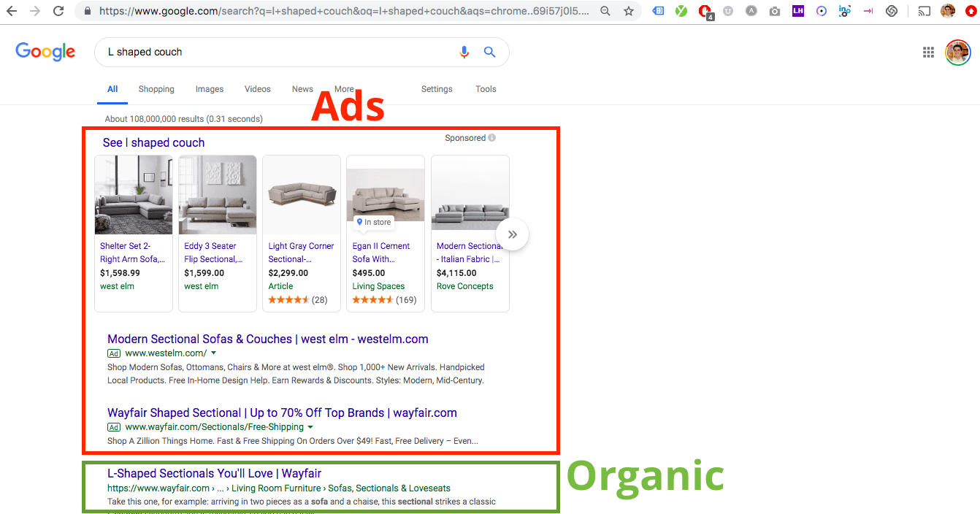Image resolution: width=980 pixels, height=514 pixels.
Task: Switch to the News tab
Action: (x=302, y=89)
